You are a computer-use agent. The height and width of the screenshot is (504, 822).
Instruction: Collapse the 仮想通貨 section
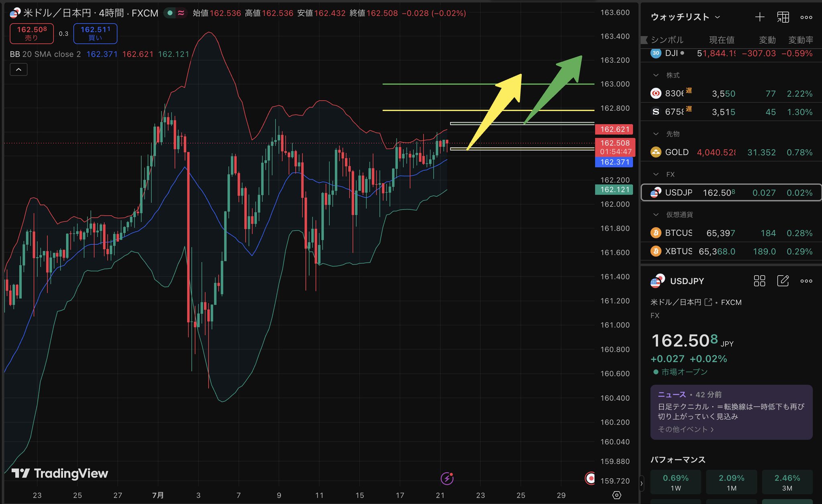click(656, 215)
